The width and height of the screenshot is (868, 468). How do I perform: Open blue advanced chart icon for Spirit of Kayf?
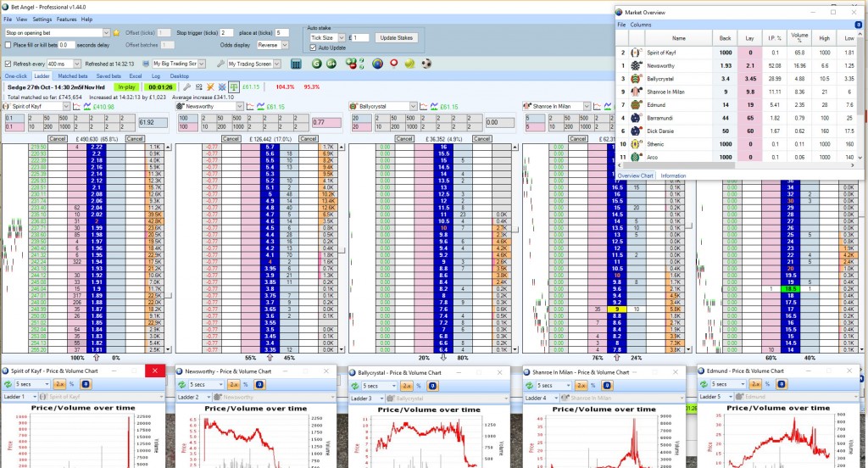(x=87, y=106)
